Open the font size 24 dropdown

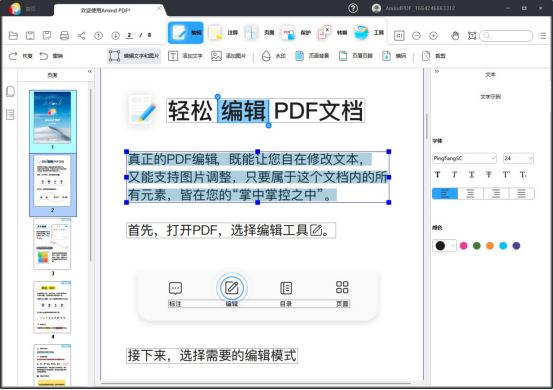tap(518, 158)
